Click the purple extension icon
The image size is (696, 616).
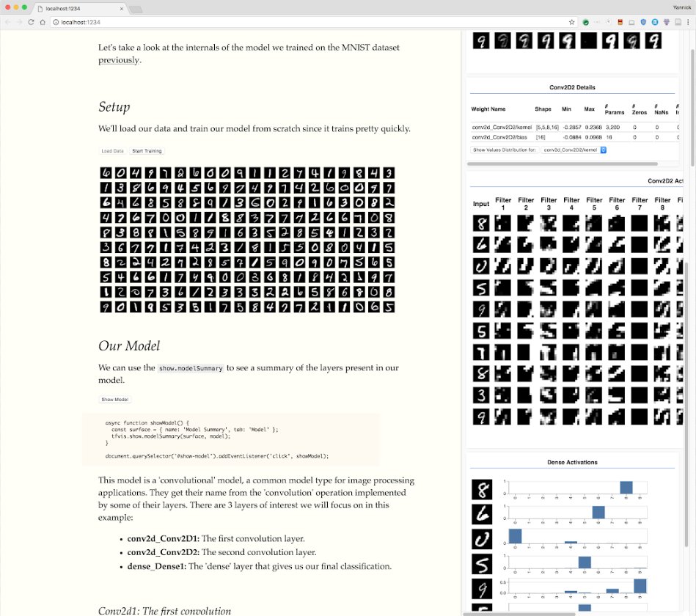coord(666,22)
